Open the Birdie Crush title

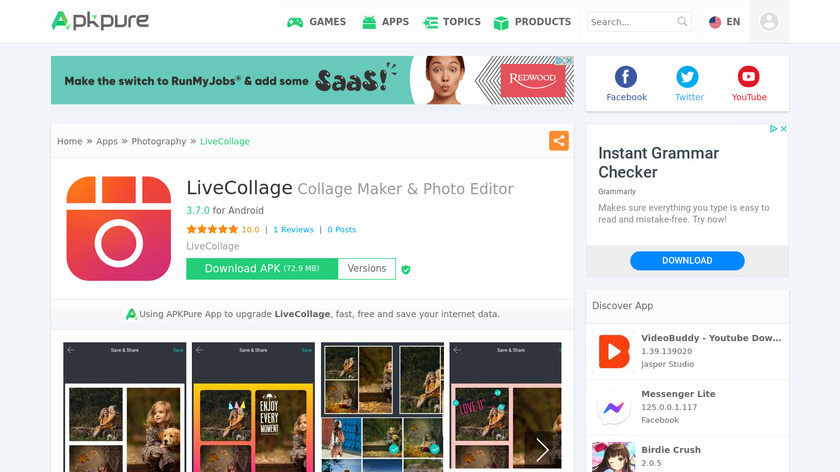tap(671, 450)
